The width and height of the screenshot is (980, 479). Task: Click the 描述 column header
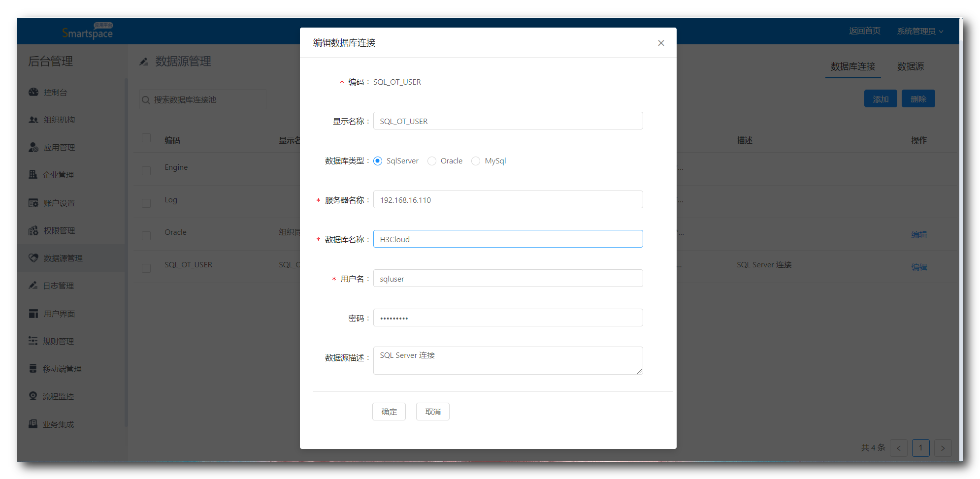click(745, 140)
